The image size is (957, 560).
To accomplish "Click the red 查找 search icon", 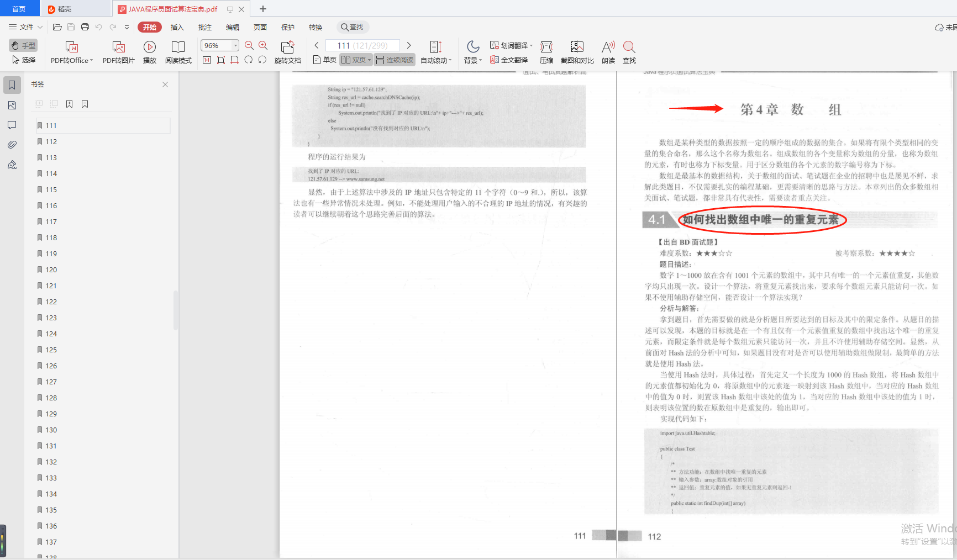I will click(629, 53).
